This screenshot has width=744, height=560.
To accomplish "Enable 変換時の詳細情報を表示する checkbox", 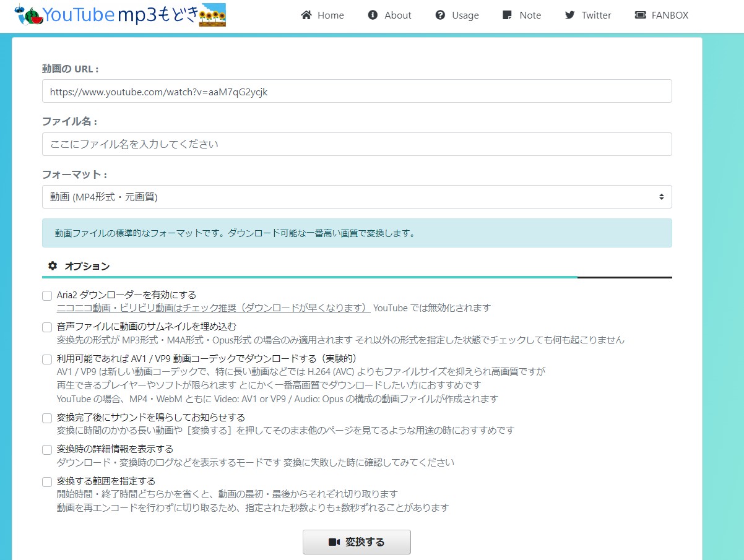I will click(47, 449).
